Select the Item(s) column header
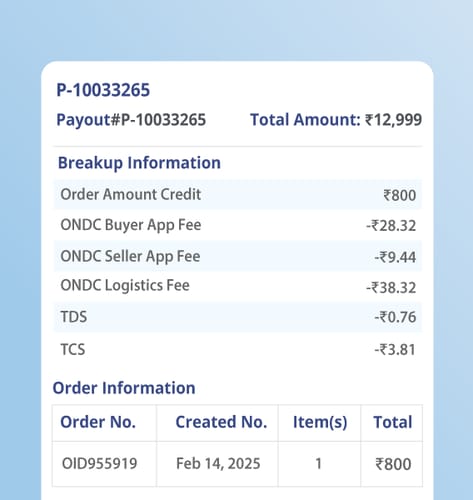 click(320, 422)
